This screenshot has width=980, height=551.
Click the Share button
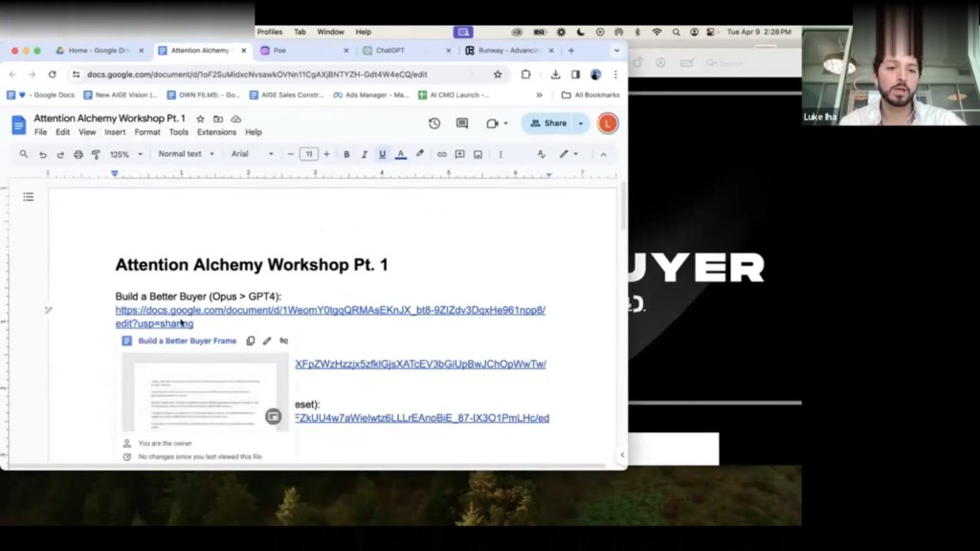[548, 123]
